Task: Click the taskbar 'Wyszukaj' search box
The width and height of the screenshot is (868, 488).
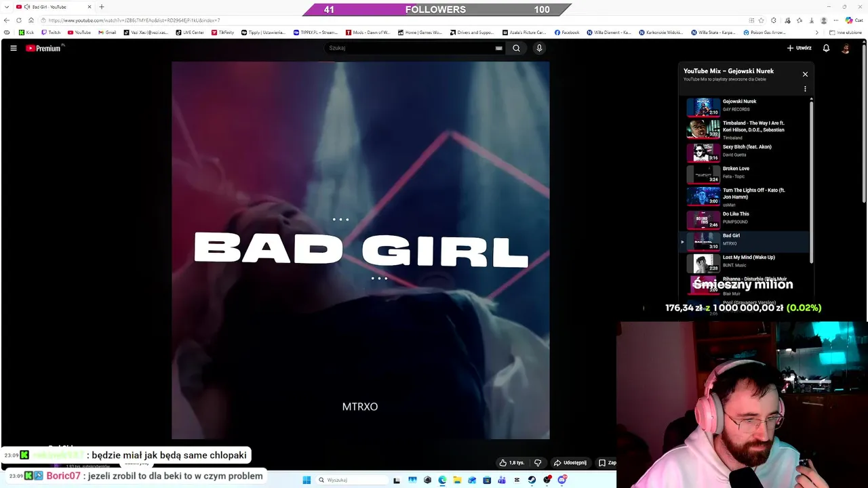Action: pyautogui.click(x=353, y=480)
